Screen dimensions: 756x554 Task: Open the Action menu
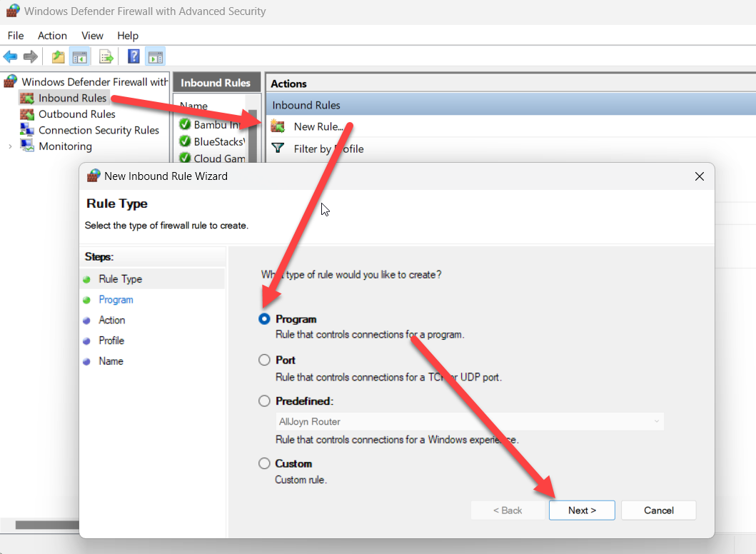[52, 35]
